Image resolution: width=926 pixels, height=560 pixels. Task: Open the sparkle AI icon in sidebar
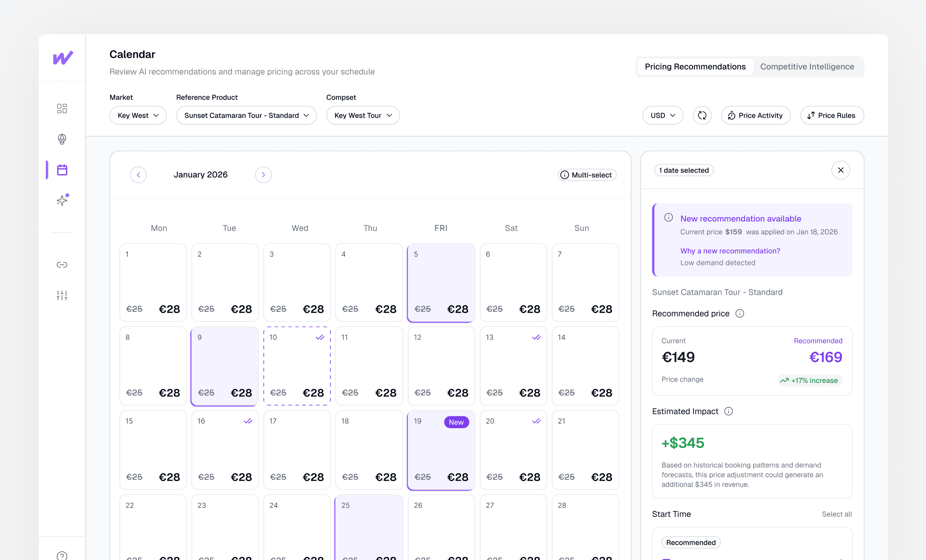click(62, 200)
